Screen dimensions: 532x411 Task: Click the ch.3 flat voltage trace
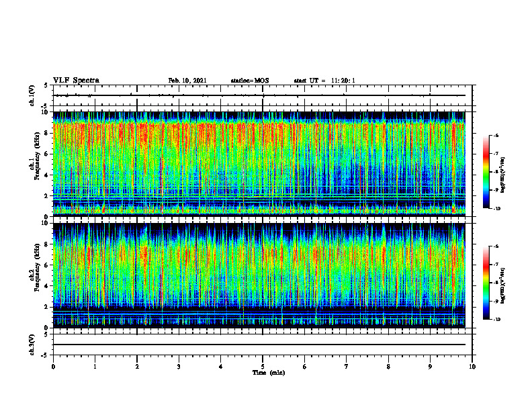(x=259, y=345)
